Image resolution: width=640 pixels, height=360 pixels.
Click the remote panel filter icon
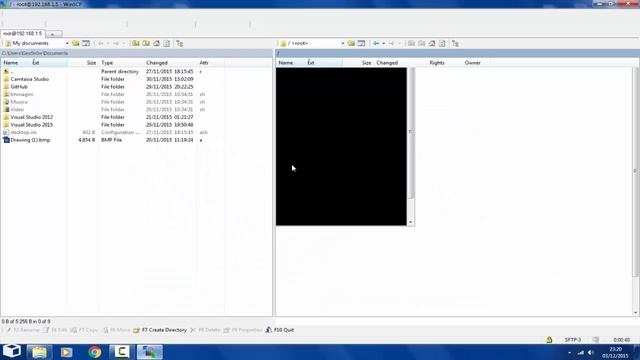point(362,43)
